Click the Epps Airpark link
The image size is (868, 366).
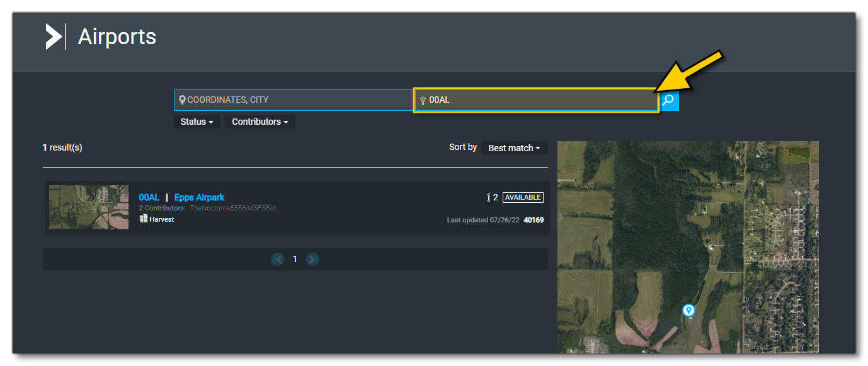tap(199, 197)
